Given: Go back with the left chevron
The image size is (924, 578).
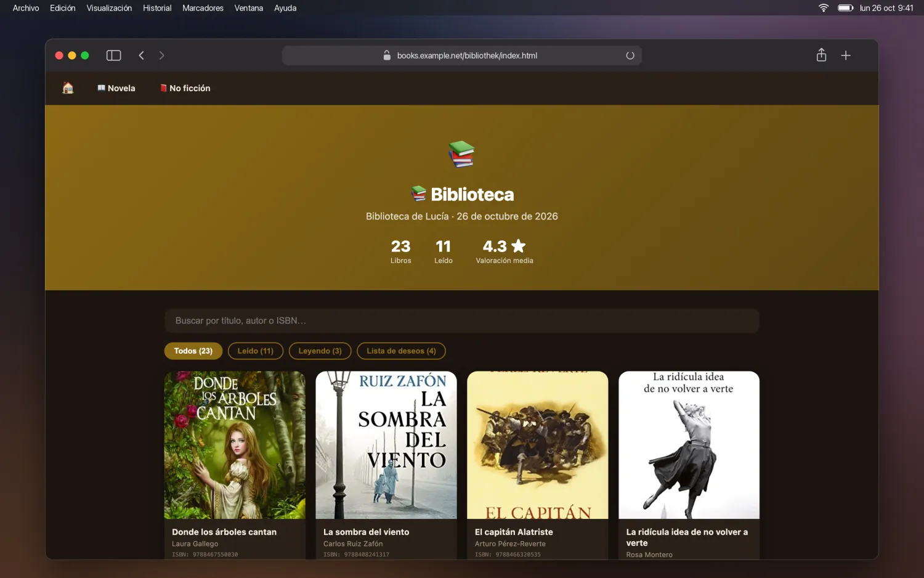Looking at the screenshot, I should (141, 55).
